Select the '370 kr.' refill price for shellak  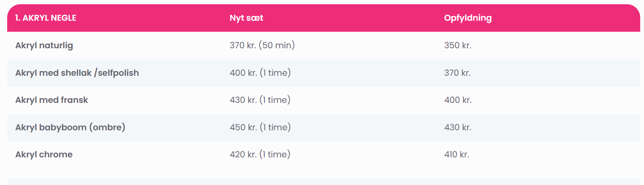coord(457,73)
